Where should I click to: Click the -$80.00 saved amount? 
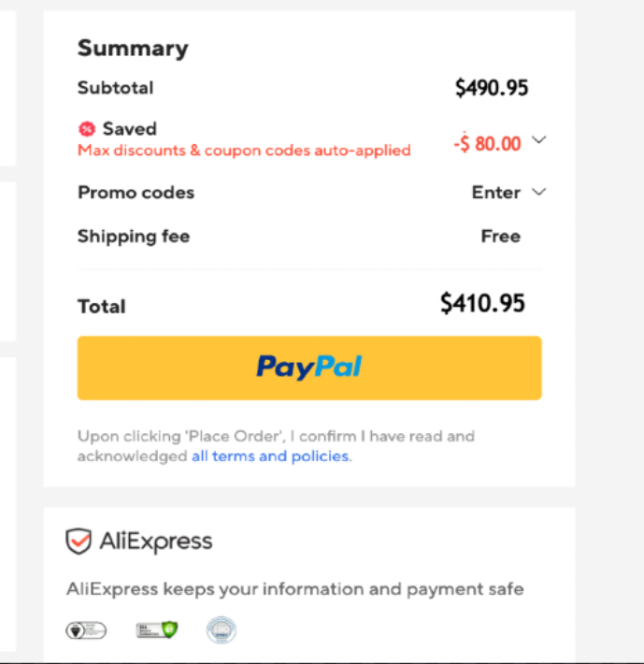point(487,144)
